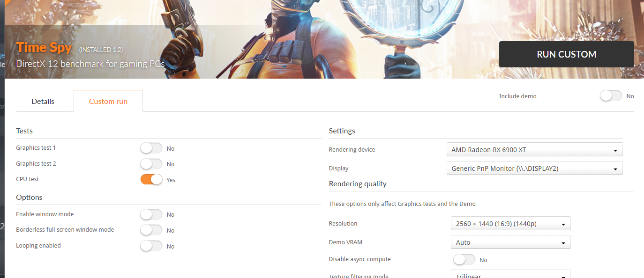Image resolution: width=644 pixels, height=278 pixels.
Task: Expand the Demo VRAM dropdown
Action: [510, 242]
